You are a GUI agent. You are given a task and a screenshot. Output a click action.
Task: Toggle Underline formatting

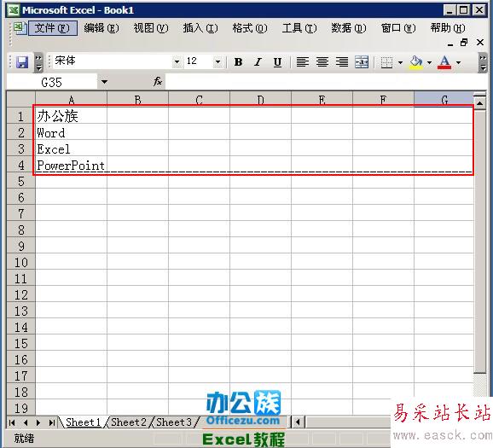[x=277, y=62]
